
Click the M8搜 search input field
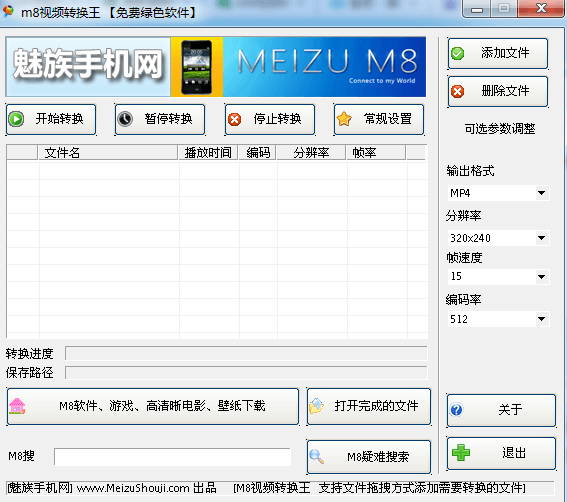(x=172, y=457)
